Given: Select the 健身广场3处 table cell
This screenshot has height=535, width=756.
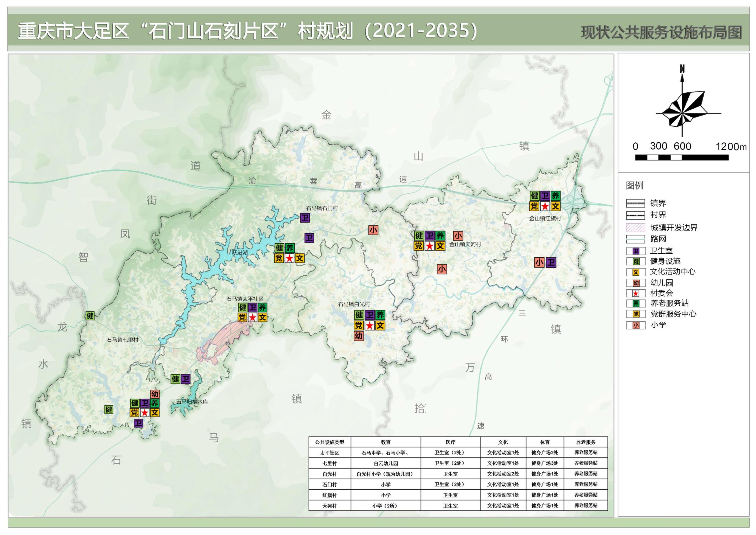Looking at the screenshot, I should point(545,463).
